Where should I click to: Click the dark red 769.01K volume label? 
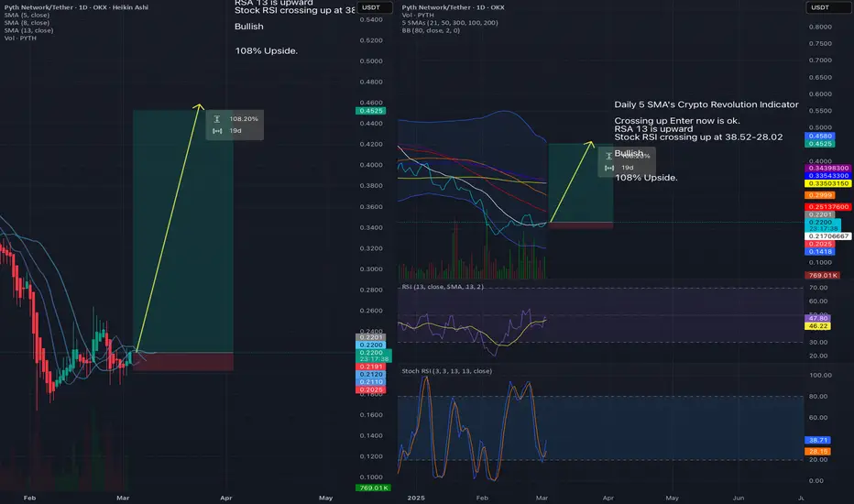823,276
